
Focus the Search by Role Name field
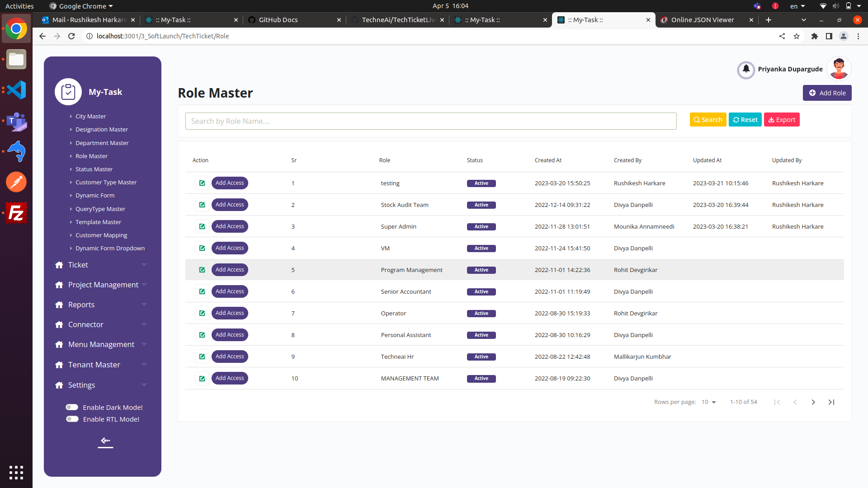coord(431,121)
